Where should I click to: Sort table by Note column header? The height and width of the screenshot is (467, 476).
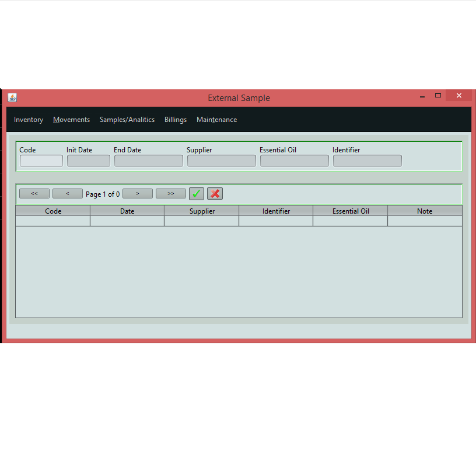click(x=425, y=211)
